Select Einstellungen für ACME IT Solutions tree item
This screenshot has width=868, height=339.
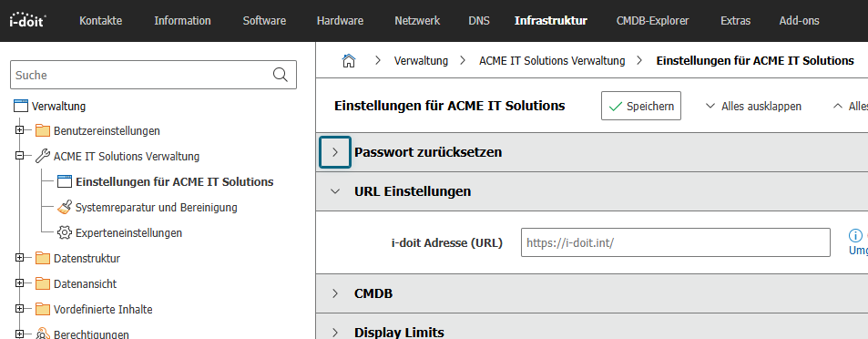click(x=174, y=181)
